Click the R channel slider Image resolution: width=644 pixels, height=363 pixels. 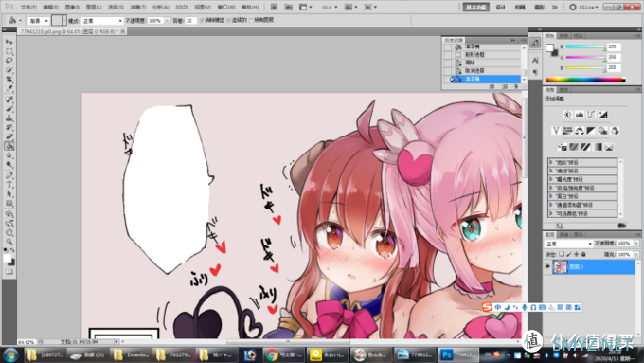tap(585, 46)
